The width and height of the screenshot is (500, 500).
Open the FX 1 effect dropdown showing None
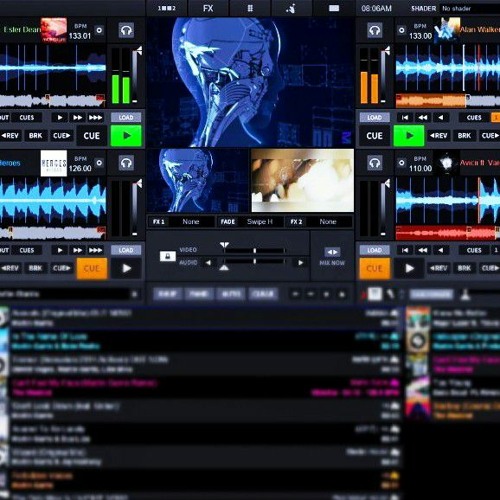[191, 222]
